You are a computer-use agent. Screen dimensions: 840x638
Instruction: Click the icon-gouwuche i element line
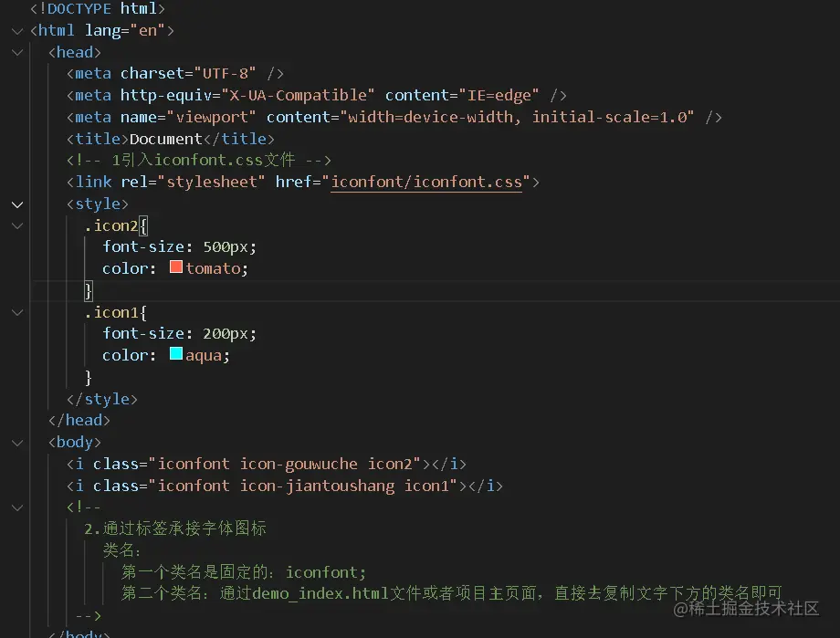pos(267,464)
